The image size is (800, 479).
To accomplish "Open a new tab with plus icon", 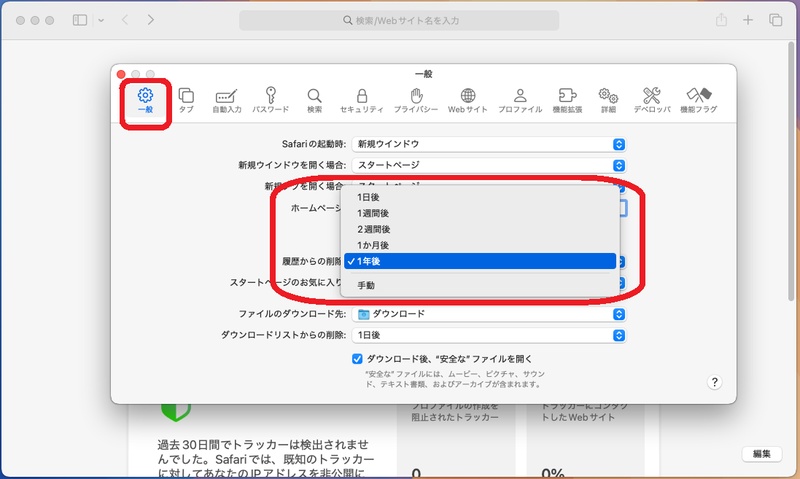I will (x=748, y=20).
